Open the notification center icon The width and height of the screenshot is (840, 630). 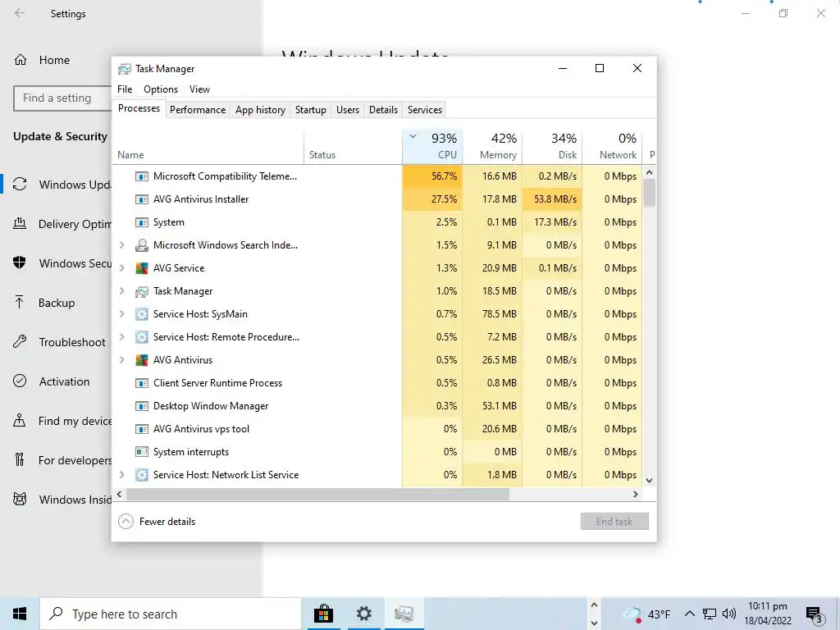pyautogui.click(x=815, y=614)
